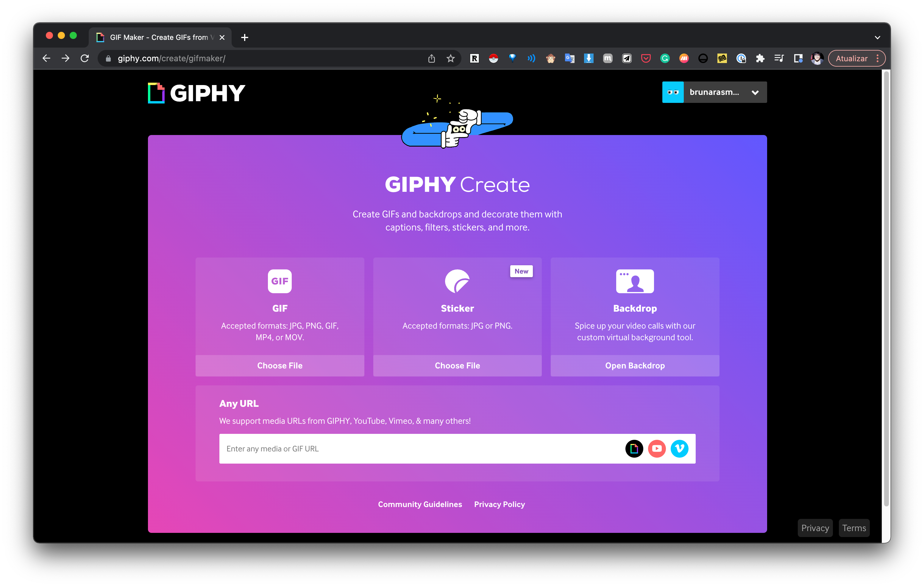Click the browser back navigation arrow
This screenshot has width=924, height=587.
(45, 59)
